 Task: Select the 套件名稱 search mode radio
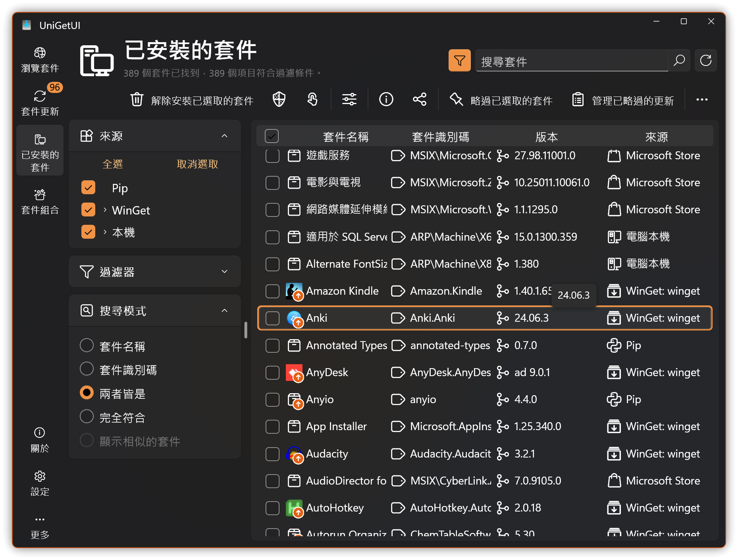pos(87,346)
